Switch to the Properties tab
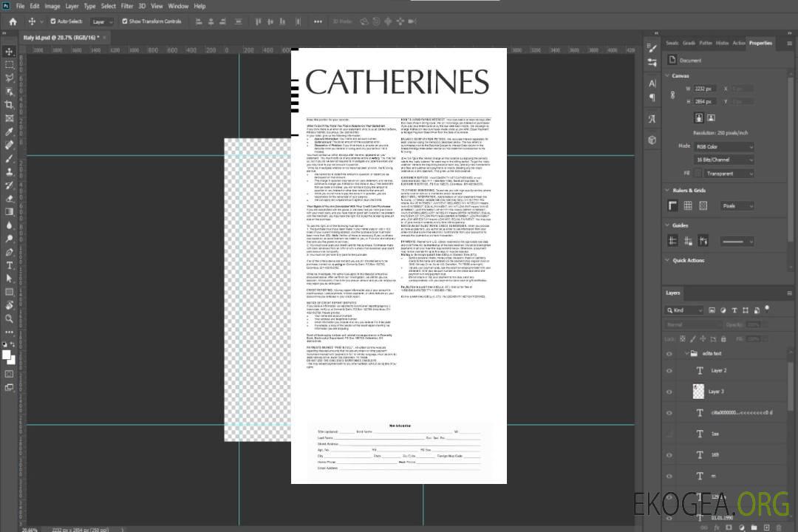 (x=760, y=43)
